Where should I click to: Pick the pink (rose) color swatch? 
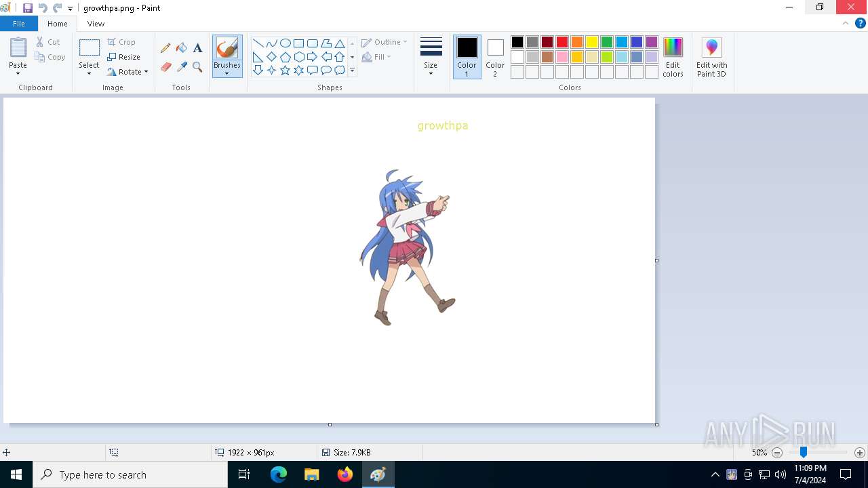click(x=562, y=57)
